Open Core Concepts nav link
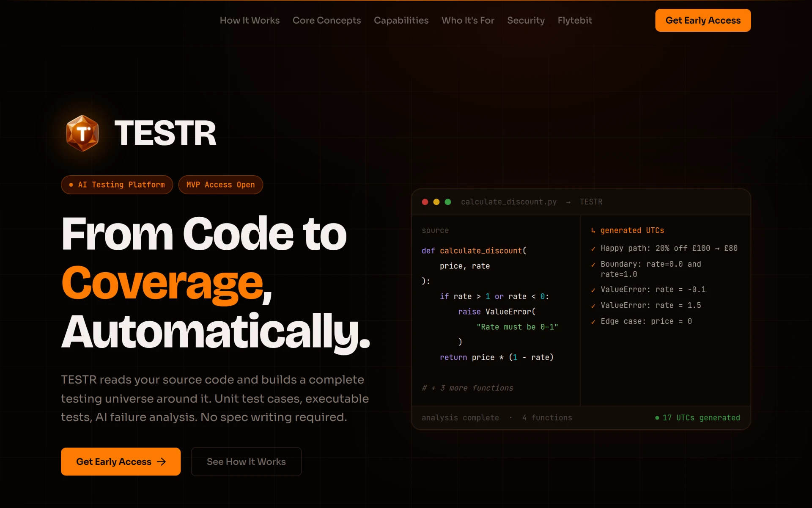 click(x=326, y=20)
